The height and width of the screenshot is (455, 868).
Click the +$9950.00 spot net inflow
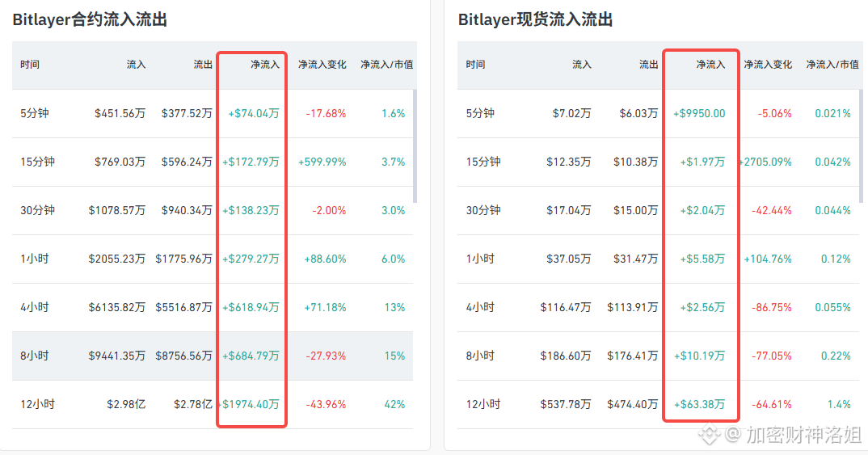[699, 113]
